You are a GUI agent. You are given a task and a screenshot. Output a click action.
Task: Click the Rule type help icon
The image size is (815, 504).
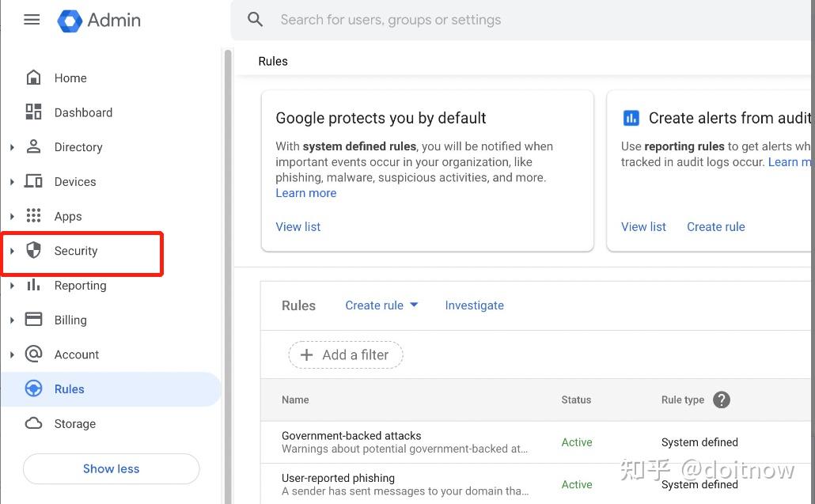(x=722, y=400)
